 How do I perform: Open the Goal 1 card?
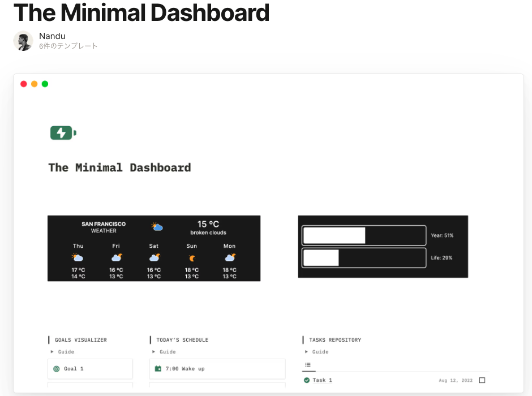[90, 369]
